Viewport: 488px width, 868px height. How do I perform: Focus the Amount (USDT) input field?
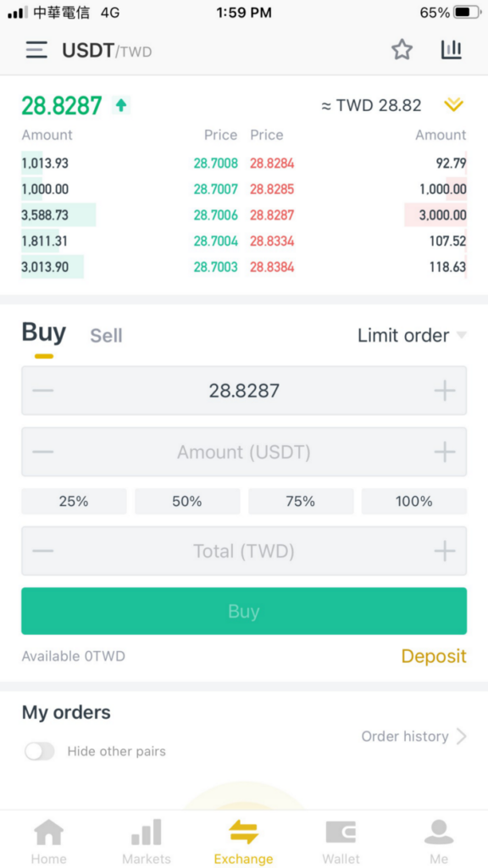click(x=244, y=453)
